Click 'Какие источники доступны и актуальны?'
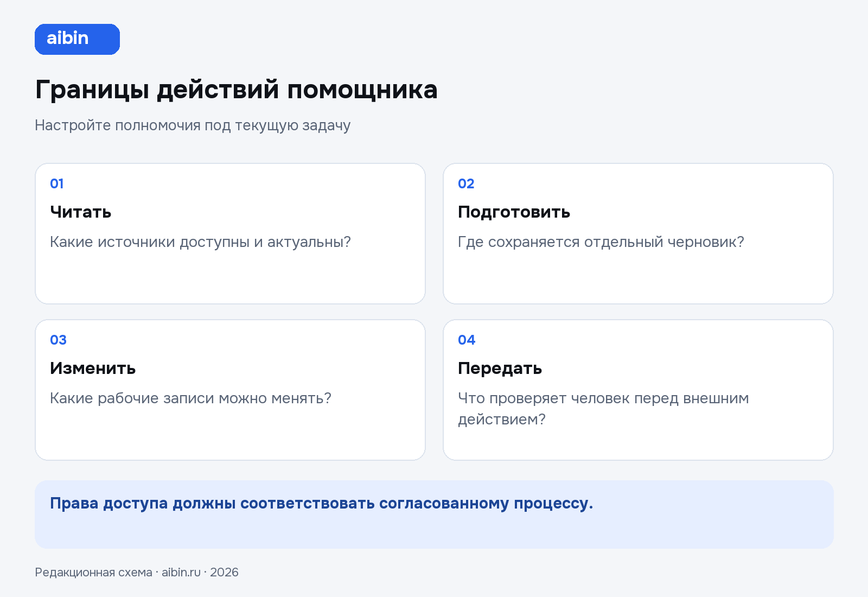The image size is (868, 597). click(200, 242)
